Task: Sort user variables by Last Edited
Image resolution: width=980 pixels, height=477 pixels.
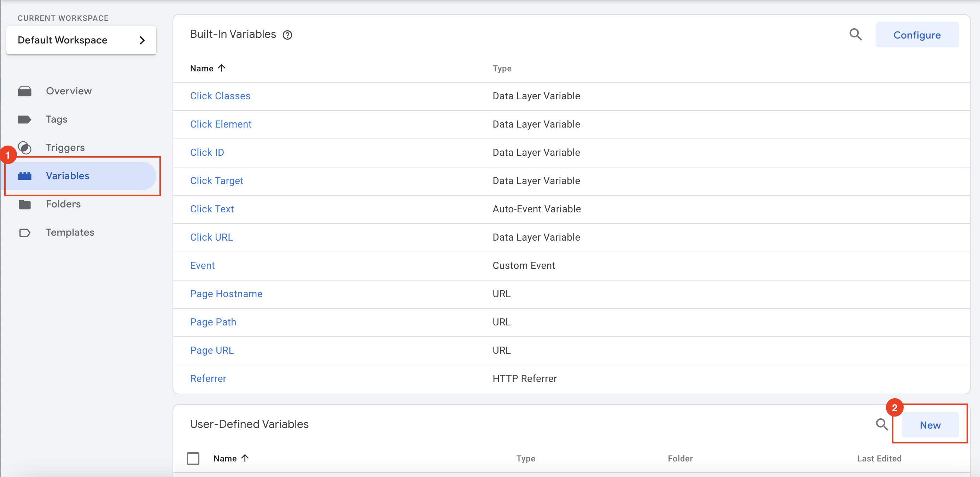Action: (879, 458)
